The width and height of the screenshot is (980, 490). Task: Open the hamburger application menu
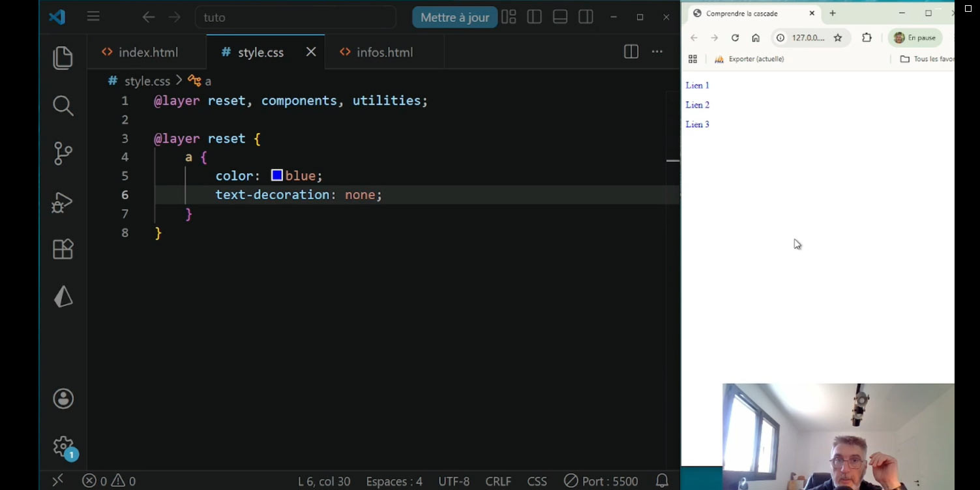pos(93,17)
